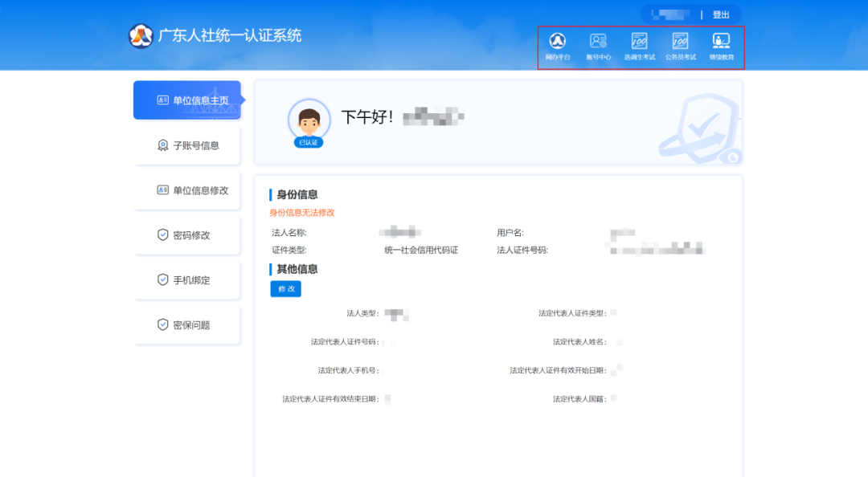Switch to 单位信息修改 in the sidebar
This screenshot has height=477, width=868.
coord(186,190)
